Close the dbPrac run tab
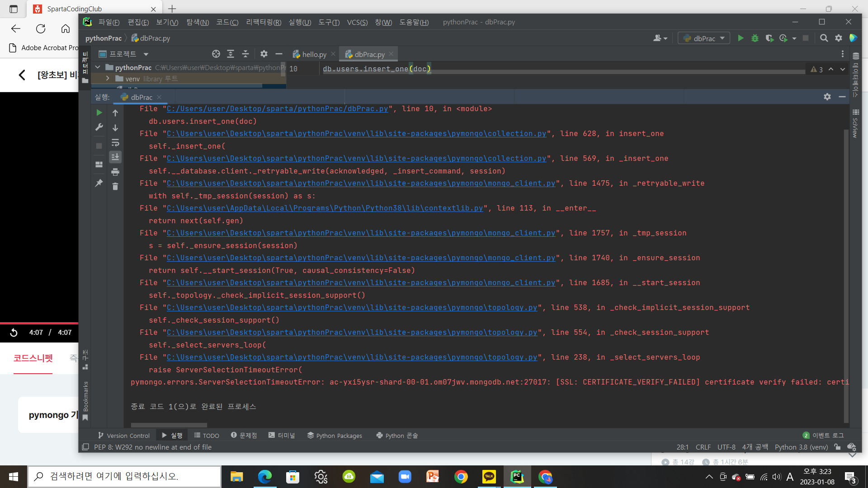The width and height of the screenshot is (868, 488). [159, 97]
